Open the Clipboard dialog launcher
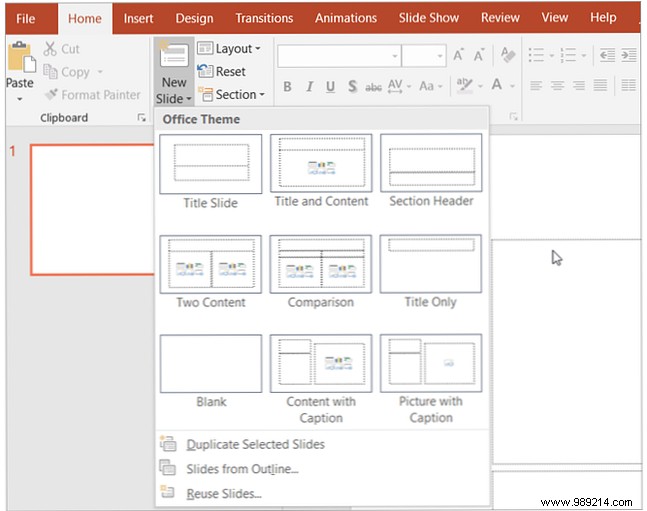This screenshot has width=647, height=511. pos(142,118)
